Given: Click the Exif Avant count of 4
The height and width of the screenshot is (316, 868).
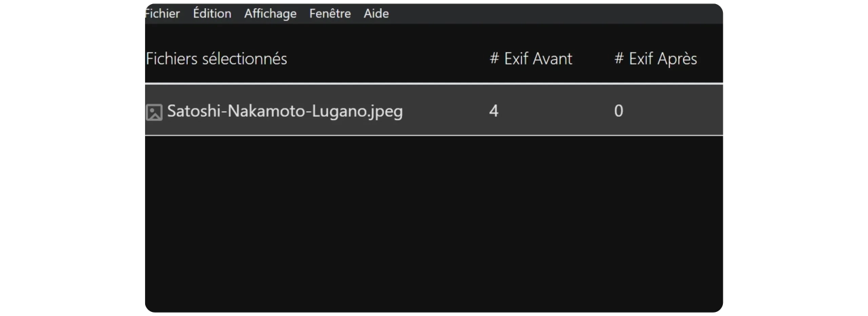Looking at the screenshot, I should click(494, 111).
